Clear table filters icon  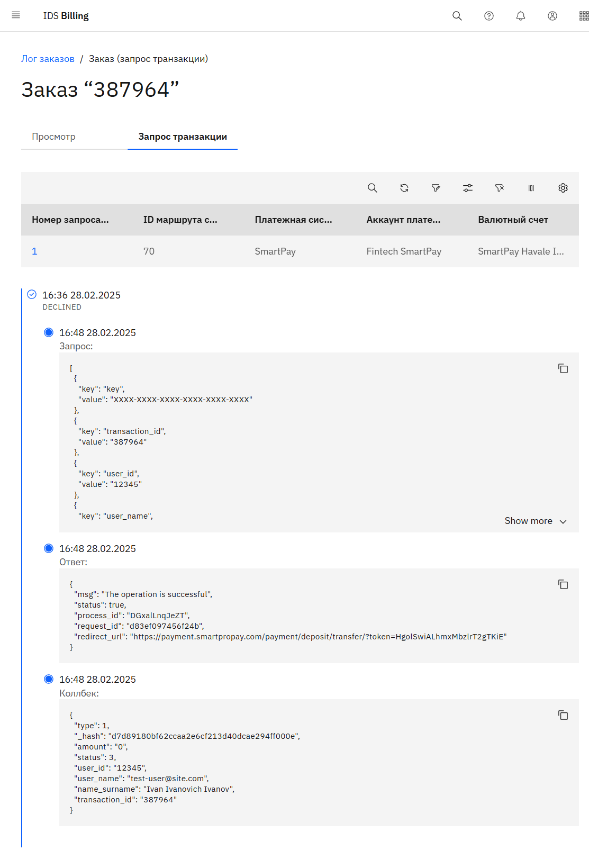pyautogui.click(x=500, y=188)
